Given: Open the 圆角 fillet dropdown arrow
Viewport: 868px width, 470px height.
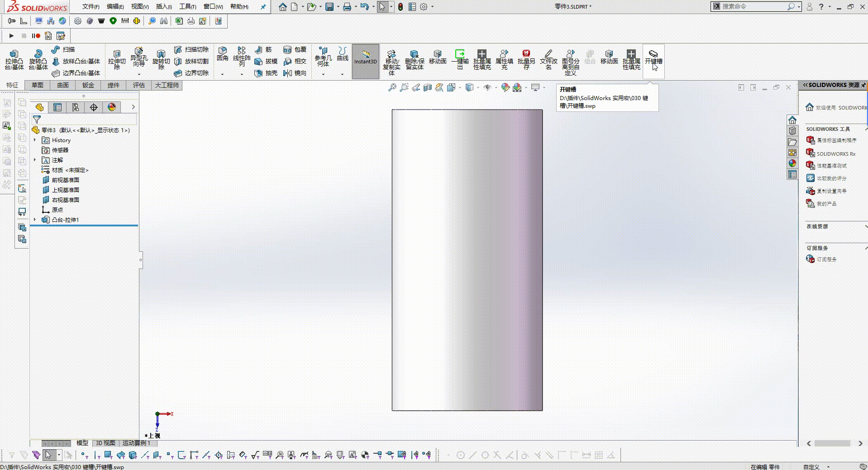Looking at the screenshot, I should point(222,74).
